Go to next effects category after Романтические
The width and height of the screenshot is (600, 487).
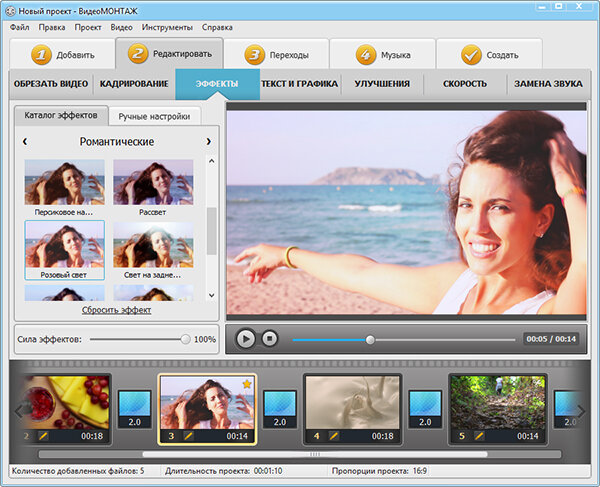pyautogui.click(x=209, y=142)
